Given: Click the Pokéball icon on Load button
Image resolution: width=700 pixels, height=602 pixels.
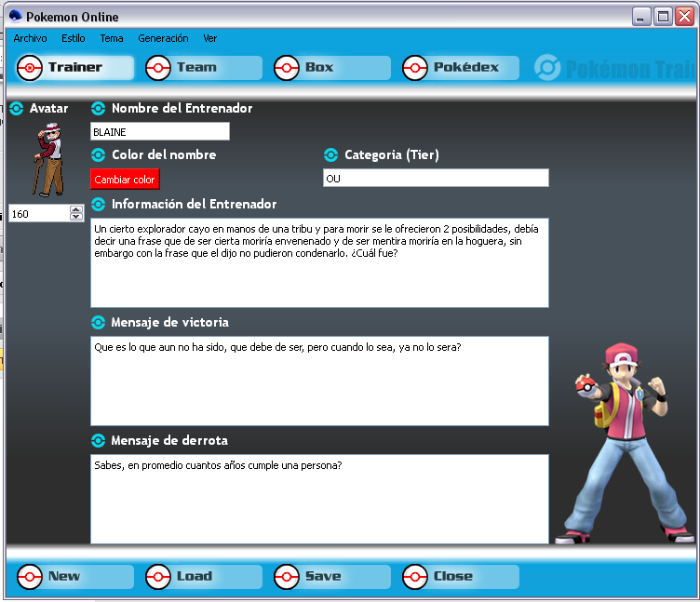Looking at the screenshot, I should pyautogui.click(x=158, y=577).
